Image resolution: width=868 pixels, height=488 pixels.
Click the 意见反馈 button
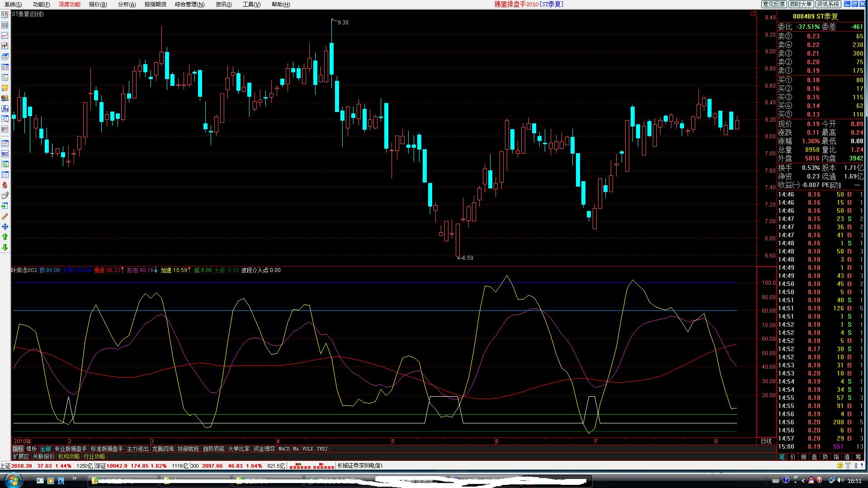[774, 4]
